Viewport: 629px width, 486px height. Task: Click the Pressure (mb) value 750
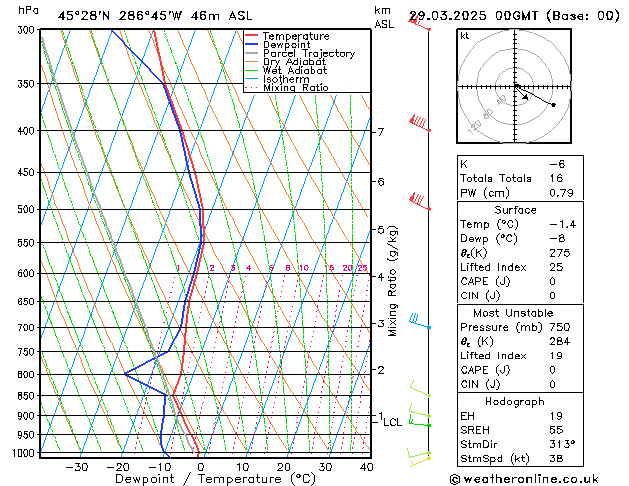coord(560,327)
